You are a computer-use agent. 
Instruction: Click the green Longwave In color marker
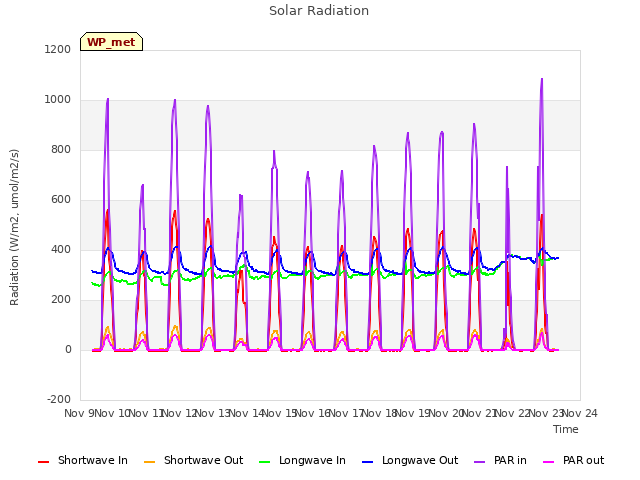tap(264, 462)
